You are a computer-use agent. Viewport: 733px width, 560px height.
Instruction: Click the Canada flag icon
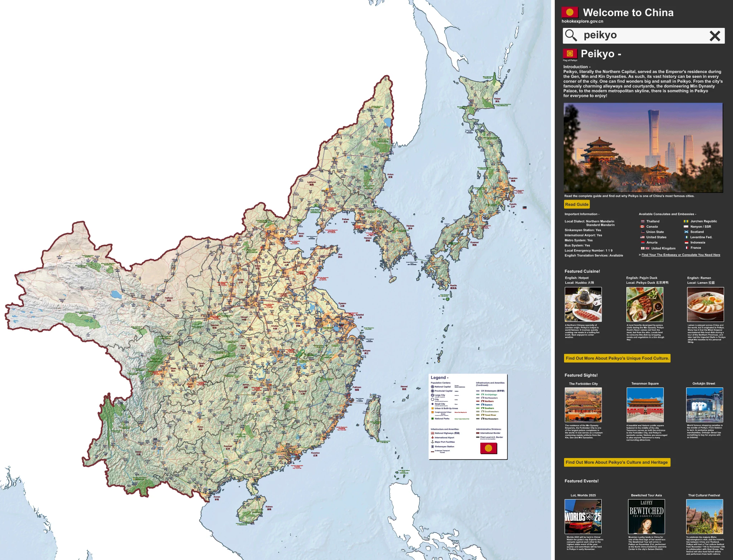pos(642,227)
